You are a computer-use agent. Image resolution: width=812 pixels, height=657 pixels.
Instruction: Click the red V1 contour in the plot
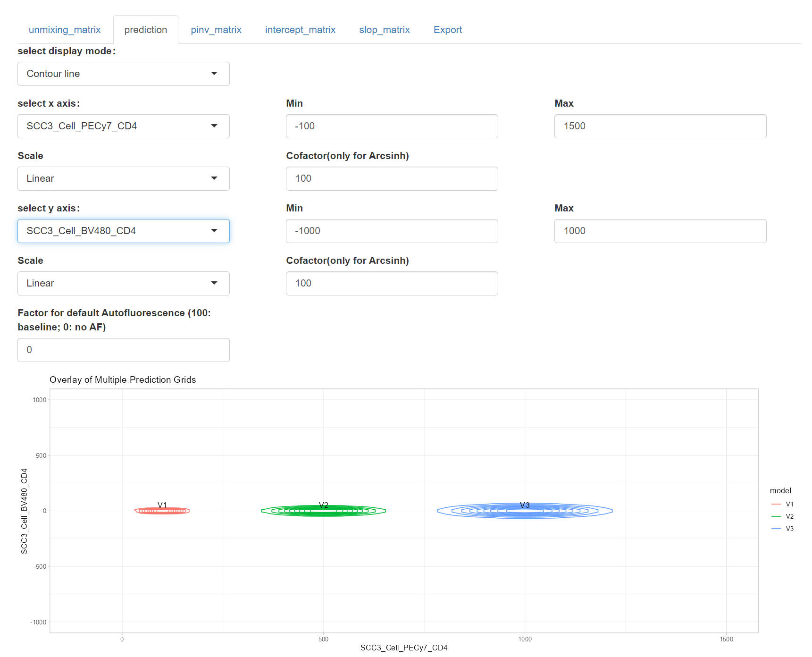(162, 511)
